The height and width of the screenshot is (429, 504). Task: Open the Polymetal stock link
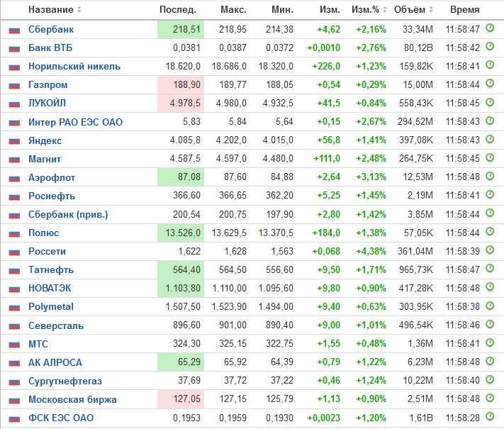tap(51, 307)
